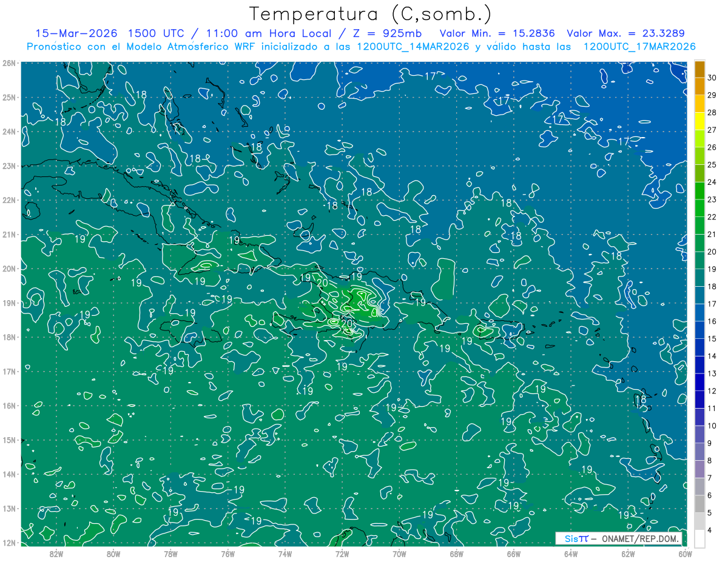
Task: Click '1200UTC_17MAR2026' valid-until time
Action: (639, 47)
